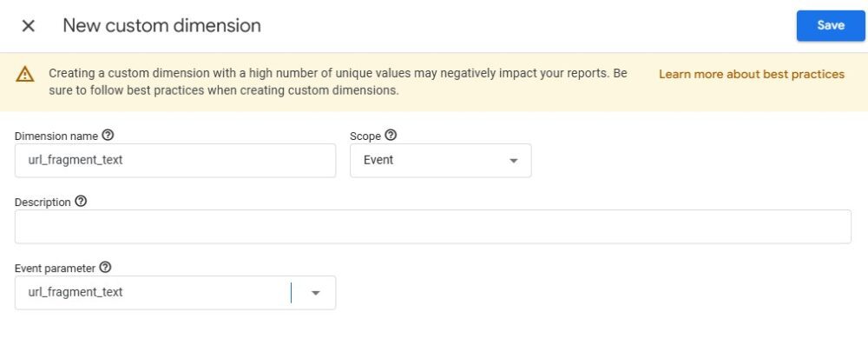Click the warning triangle icon
The image size is (868, 352).
click(25, 75)
